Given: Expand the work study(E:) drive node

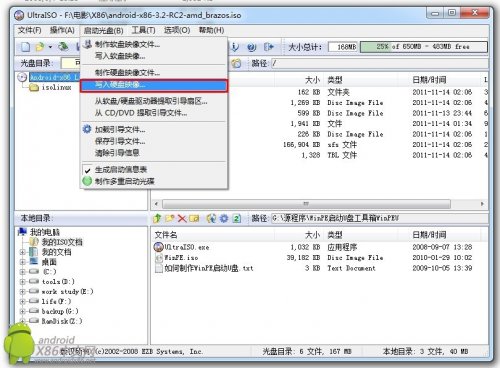Looking at the screenshot, I should coord(22,292).
